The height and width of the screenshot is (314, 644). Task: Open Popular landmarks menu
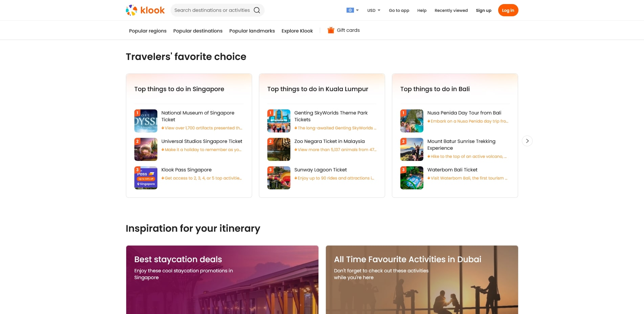252,31
